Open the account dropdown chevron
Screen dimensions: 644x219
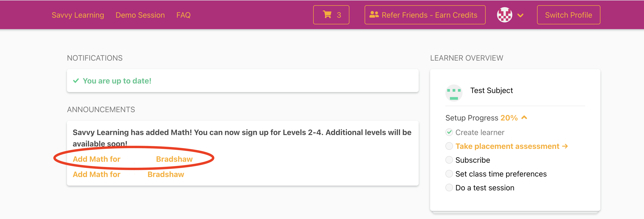(520, 16)
